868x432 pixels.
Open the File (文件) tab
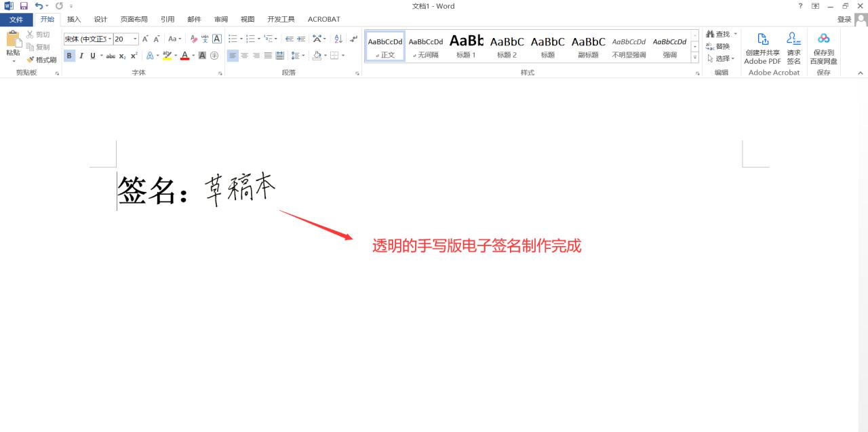[16, 20]
